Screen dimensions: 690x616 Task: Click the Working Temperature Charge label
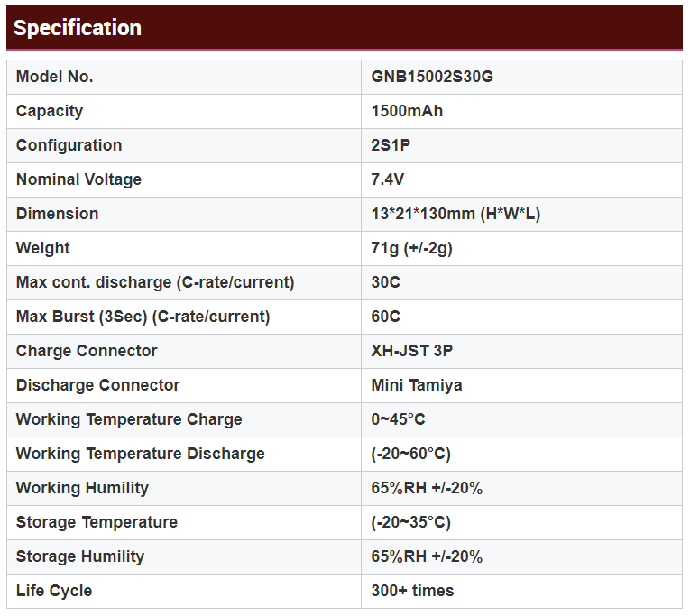pyautogui.click(x=129, y=419)
